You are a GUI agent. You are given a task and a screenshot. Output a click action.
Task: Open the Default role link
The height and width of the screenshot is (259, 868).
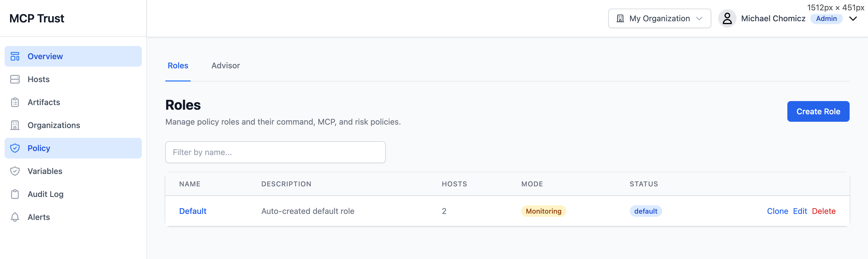pyautogui.click(x=193, y=211)
